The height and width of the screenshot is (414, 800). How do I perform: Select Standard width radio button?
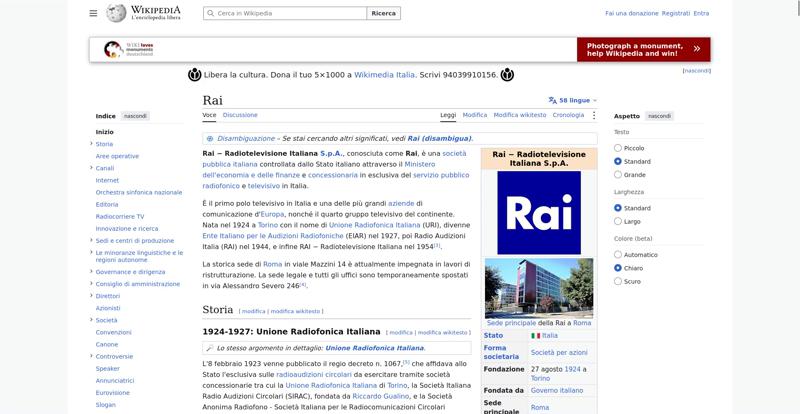click(x=618, y=208)
